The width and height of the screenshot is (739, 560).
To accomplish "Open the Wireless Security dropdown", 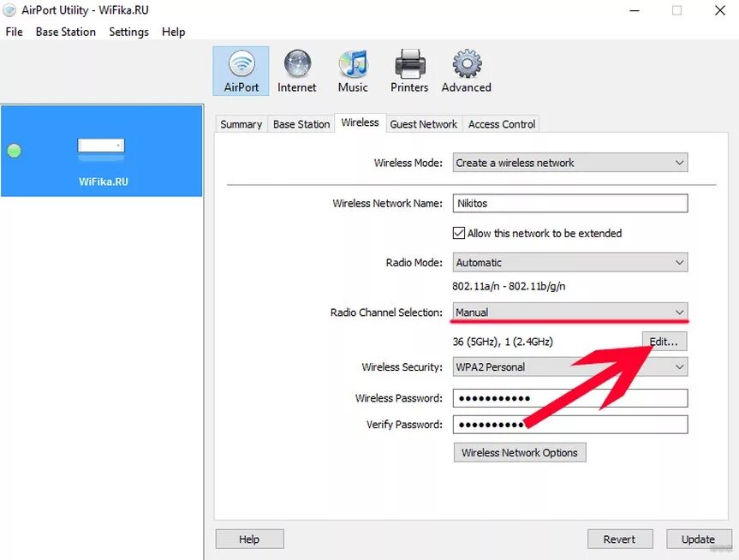I will pyautogui.click(x=570, y=366).
